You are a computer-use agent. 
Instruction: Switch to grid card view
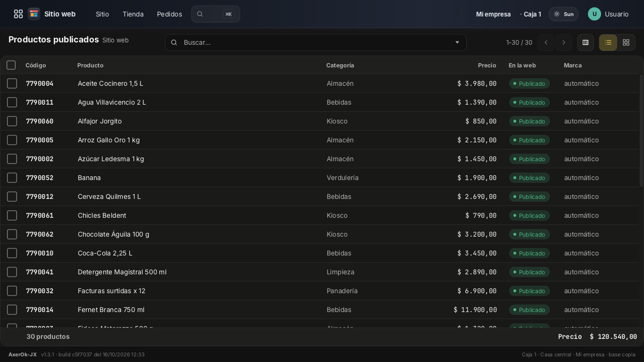tap(626, 42)
